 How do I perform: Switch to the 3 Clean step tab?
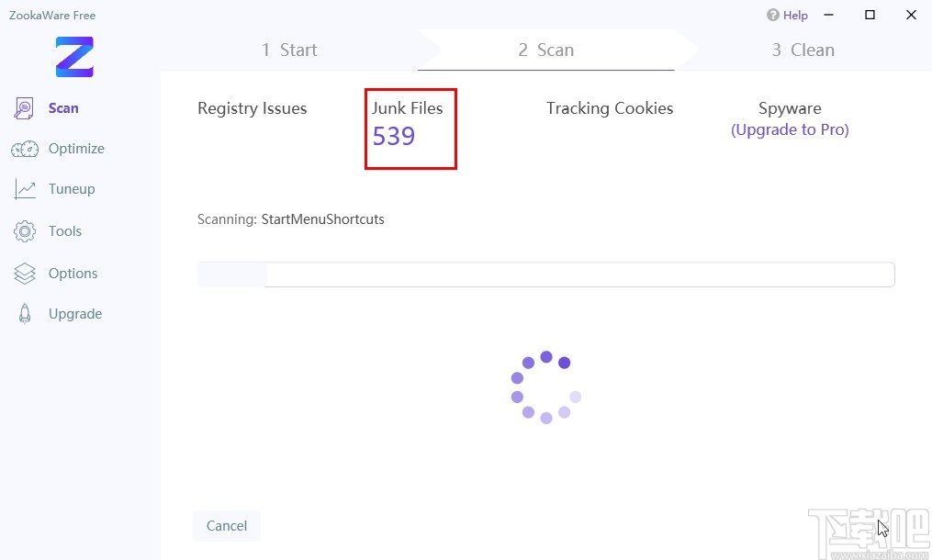pos(803,50)
